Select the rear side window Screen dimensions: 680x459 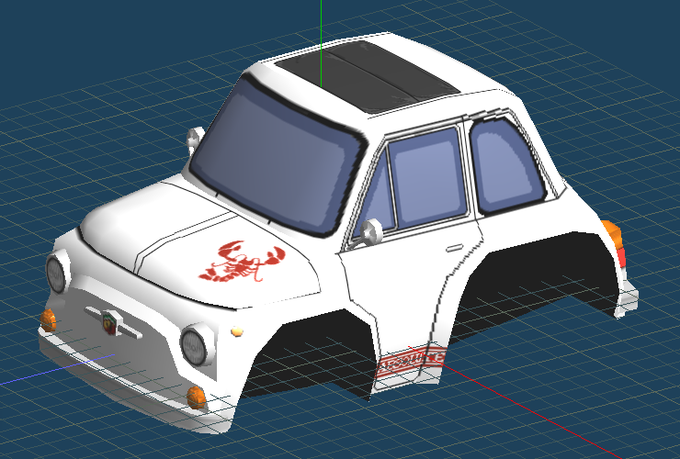tap(506, 166)
